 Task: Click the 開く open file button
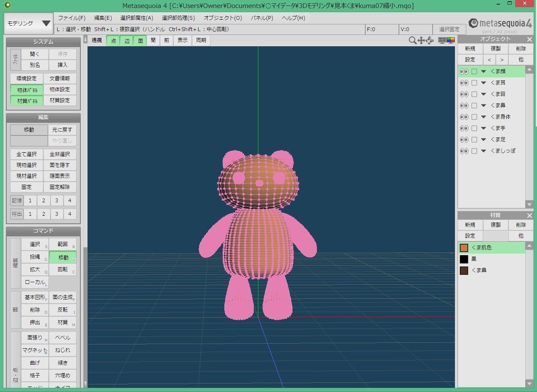tap(35, 54)
